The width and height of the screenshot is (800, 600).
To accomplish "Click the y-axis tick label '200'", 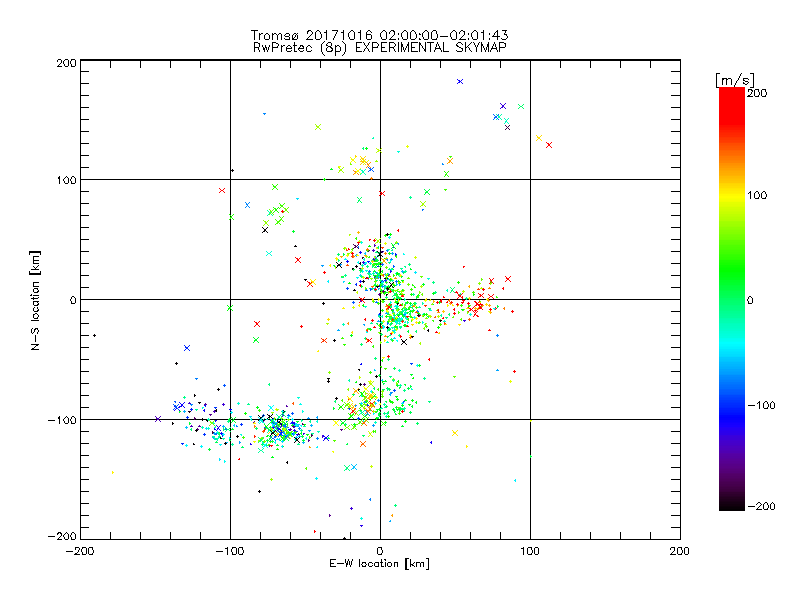I will point(66,63).
